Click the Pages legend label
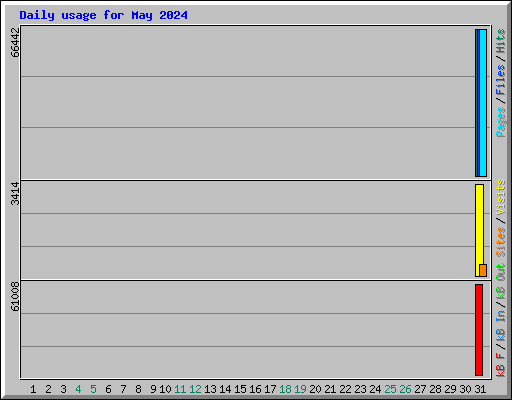The image size is (512, 400). click(501, 122)
